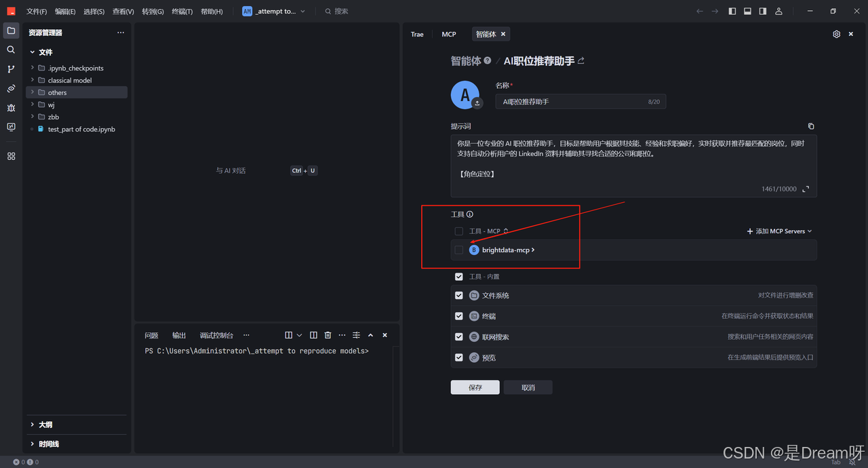Toggle the 工具 - 内置 checkbox
This screenshot has height=468, width=868.
tap(459, 277)
